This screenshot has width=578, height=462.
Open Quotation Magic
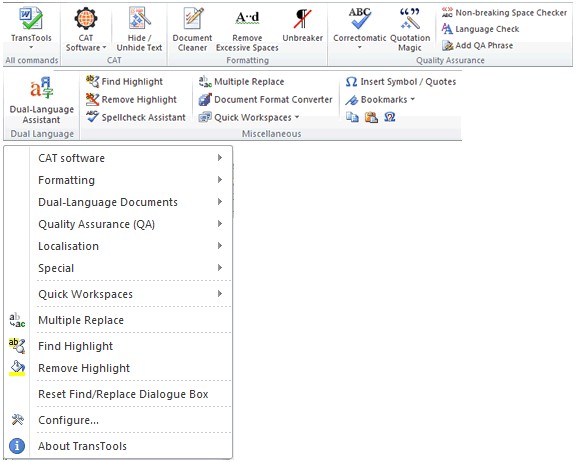pos(410,29)
